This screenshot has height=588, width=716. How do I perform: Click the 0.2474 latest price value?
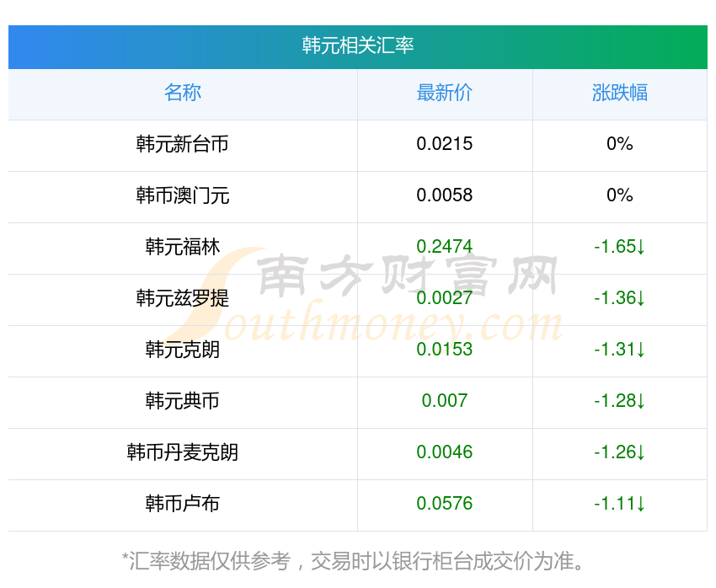point(444,247)
